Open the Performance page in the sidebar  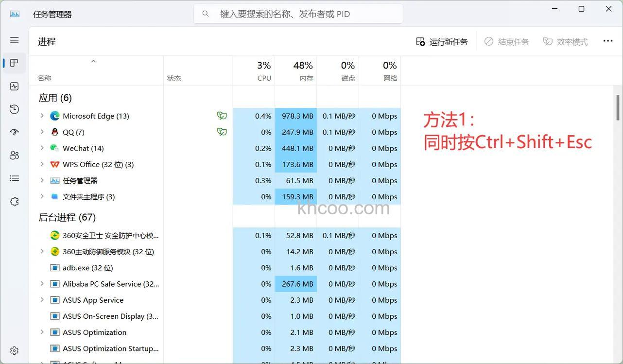pyautogui.click(x=14, y=86)
